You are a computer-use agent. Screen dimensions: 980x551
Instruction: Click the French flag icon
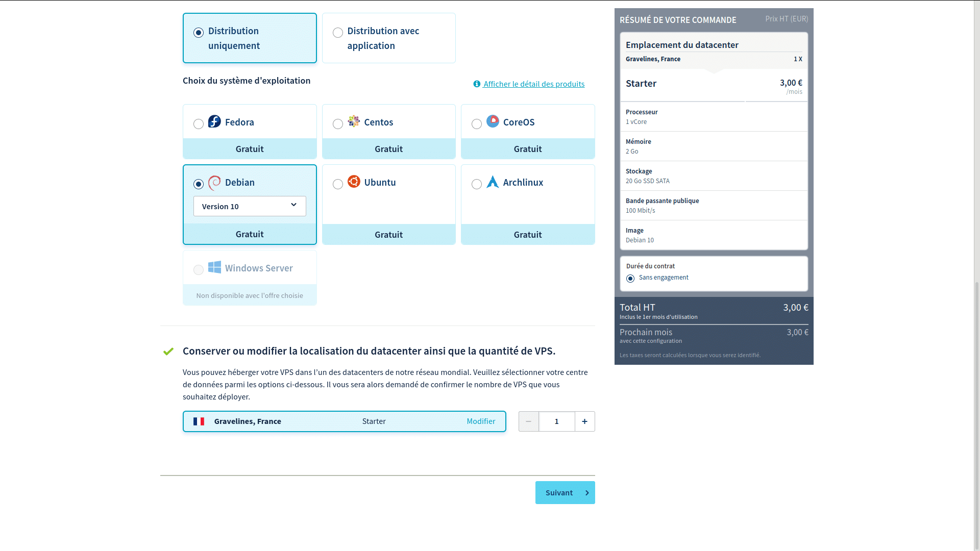click(x=199, y=421)
